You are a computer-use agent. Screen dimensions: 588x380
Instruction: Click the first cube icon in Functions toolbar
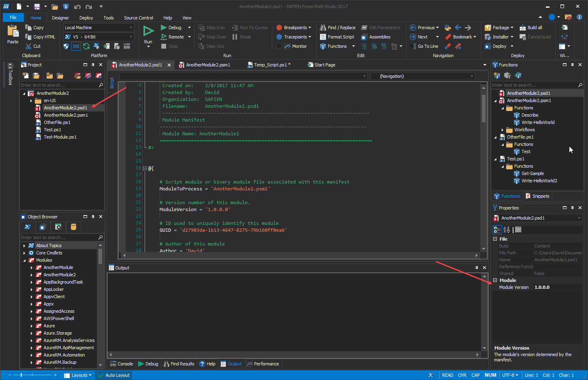497,75
